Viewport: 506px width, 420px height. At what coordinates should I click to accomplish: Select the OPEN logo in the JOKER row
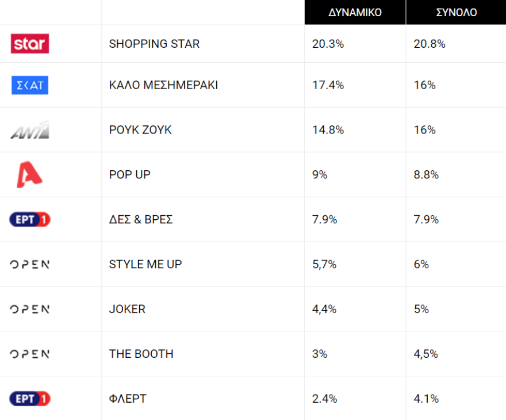pos(30,310)
